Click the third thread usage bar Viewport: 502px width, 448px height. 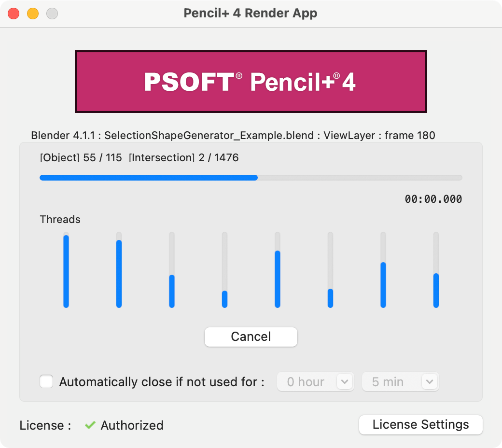[172, 270]
